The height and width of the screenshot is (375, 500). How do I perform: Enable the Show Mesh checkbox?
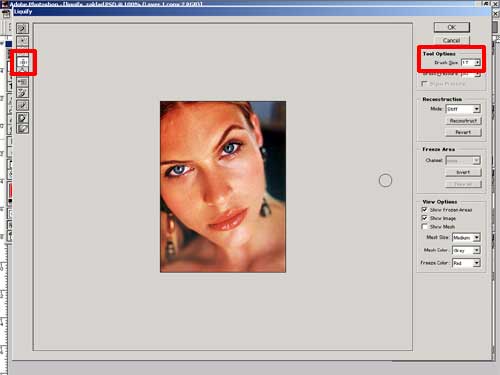pyautogui.click(x=424, y=227)
